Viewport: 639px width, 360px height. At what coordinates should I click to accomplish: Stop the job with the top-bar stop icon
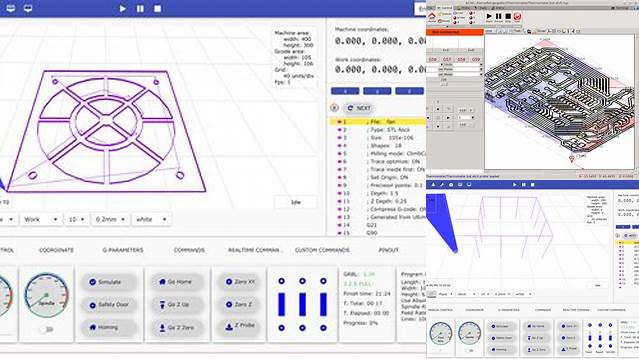pyautogui.click(x=157, y=9)
